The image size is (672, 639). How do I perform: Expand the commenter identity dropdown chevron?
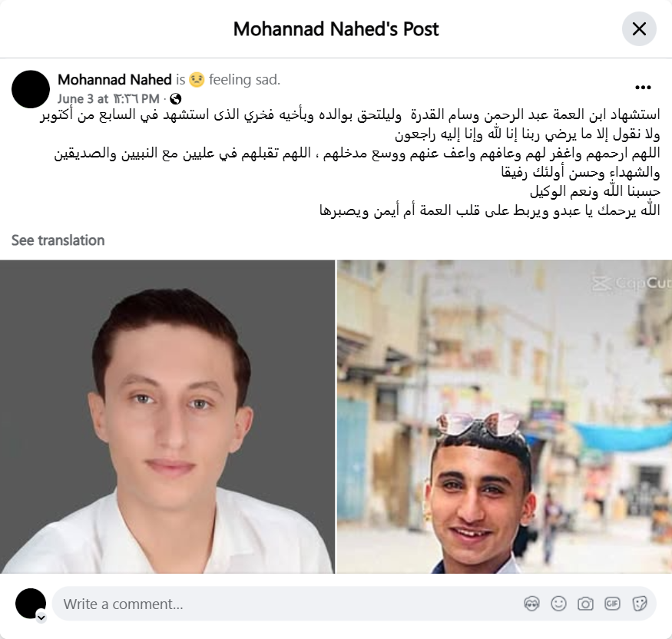(41, 617)
